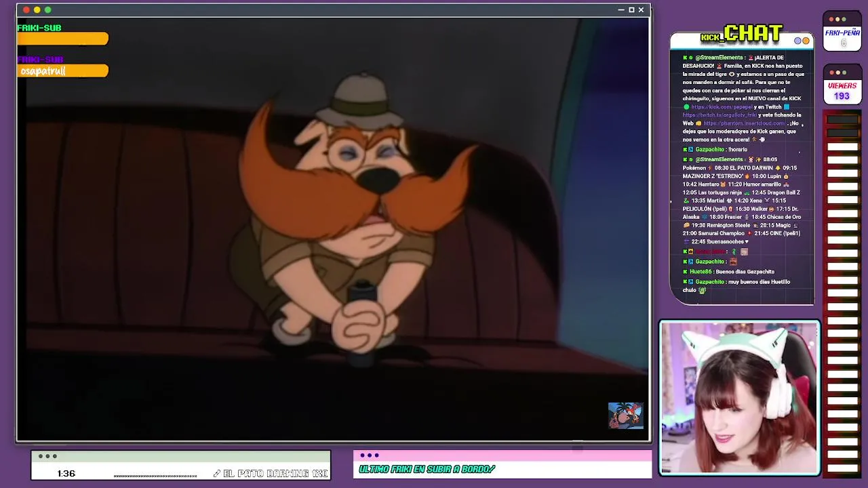Click the 18:00 Frasier schedule entry
This screenshot has height=488, width=868.
point(726,217)
